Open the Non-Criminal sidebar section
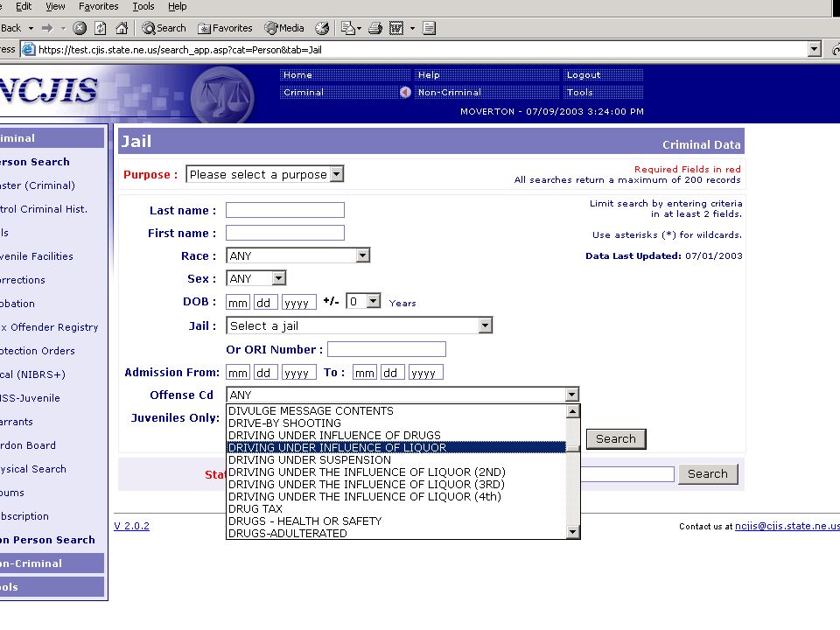Viewport: 840px width, 630px height. click(52, 563)
